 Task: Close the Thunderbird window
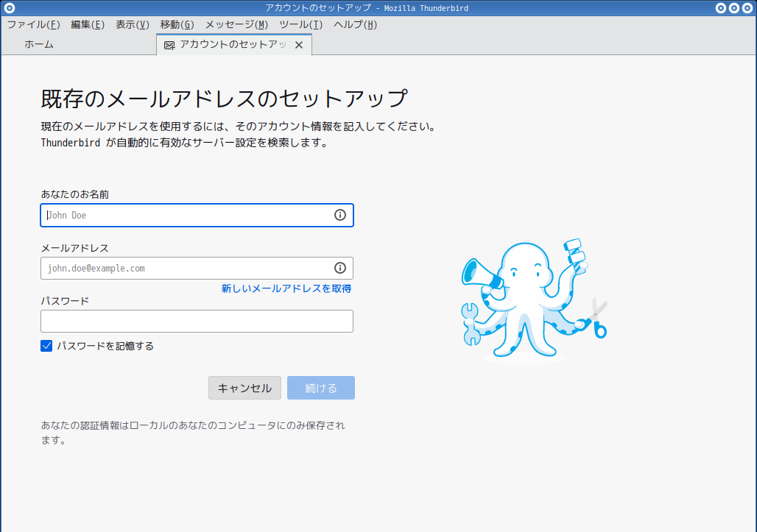747,7
